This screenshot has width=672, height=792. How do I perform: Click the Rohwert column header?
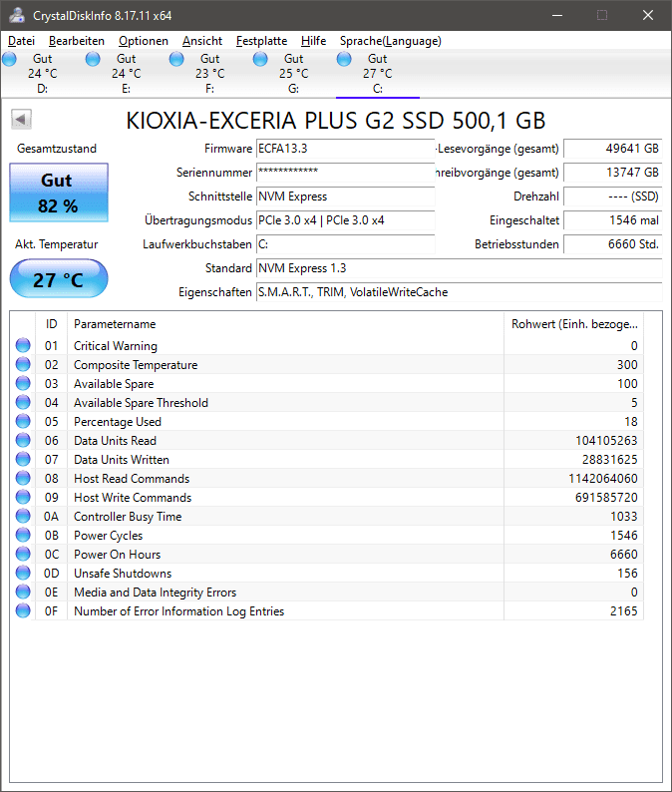[573, 324]
